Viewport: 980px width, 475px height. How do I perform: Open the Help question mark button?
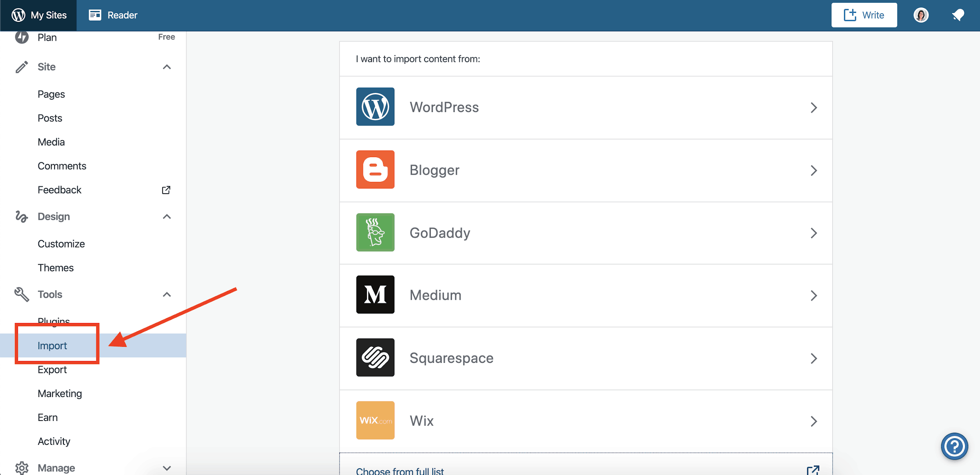(x=954, y=446)
